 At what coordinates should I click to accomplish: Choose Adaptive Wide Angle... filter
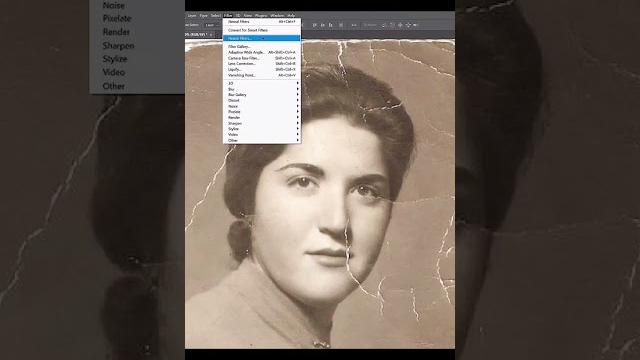pyautogui.click(x=262, y=52)
